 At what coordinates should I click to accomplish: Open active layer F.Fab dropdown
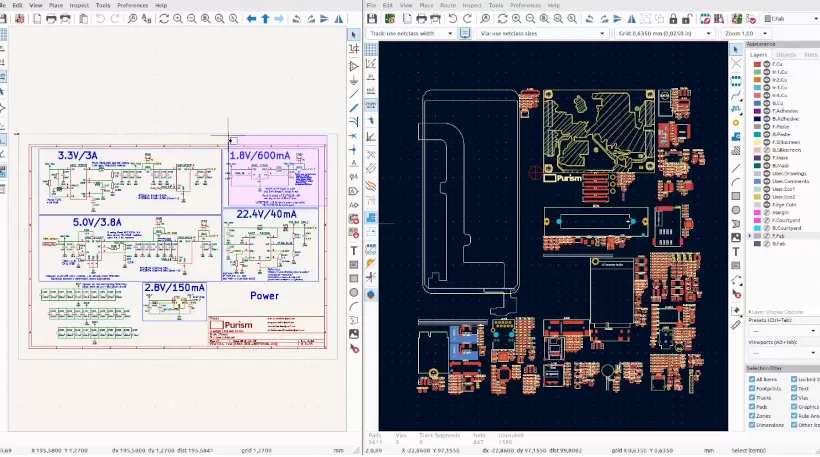coord(791,19)
